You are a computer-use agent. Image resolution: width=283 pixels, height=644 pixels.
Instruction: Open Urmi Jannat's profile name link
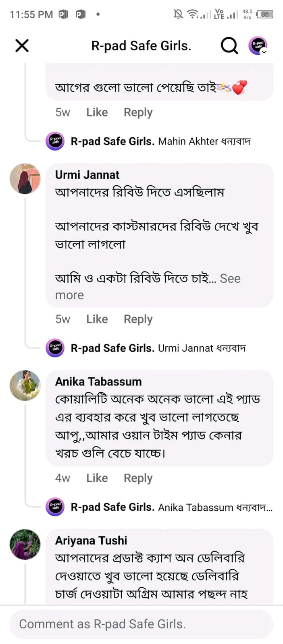[x=87, y=175]
